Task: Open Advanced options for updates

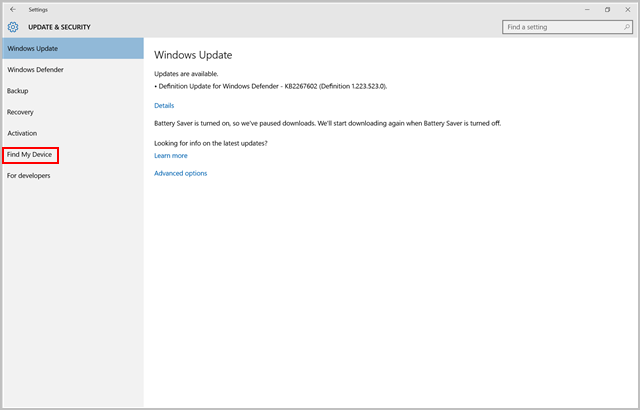Action: [x=180, y=173]
